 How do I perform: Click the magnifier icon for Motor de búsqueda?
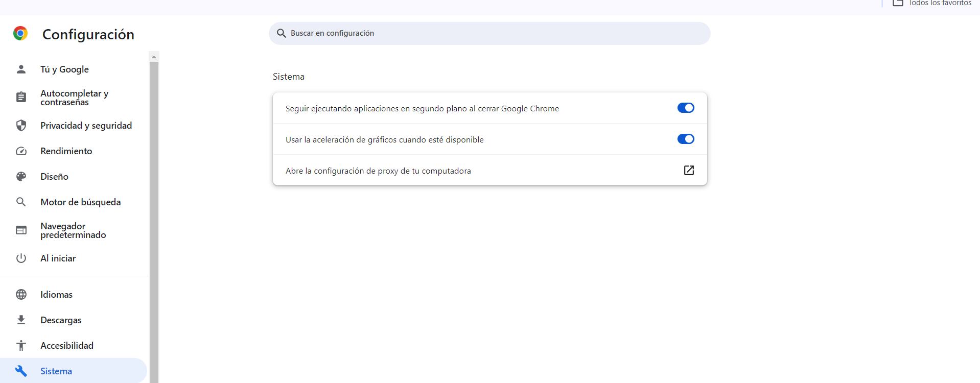21,202
